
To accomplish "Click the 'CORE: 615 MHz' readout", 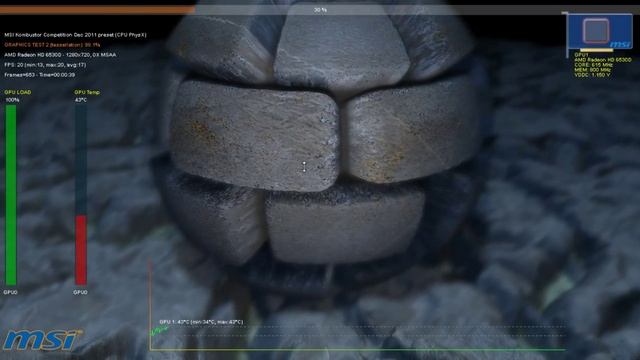I will click(x=593, y=65).
